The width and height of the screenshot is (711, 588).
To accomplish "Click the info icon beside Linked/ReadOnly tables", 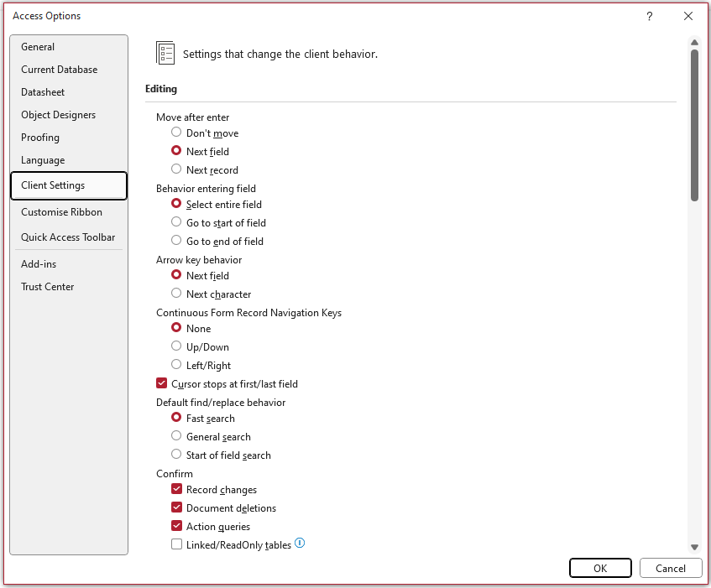I will pos(300,543).
